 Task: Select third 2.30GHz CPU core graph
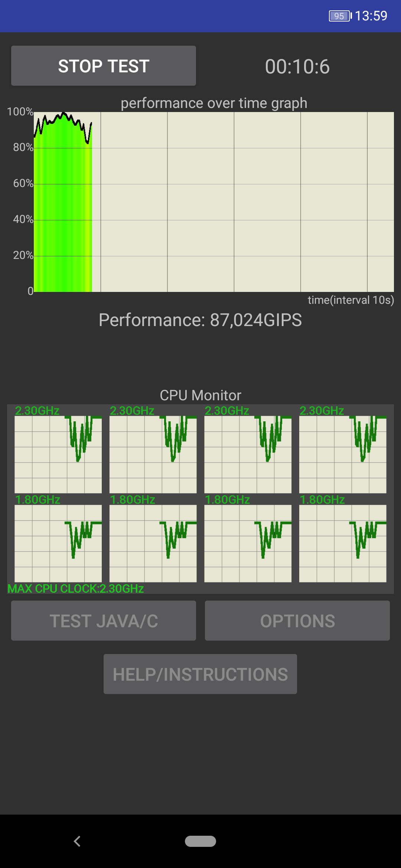pyautogui.click(x=248, y=454)
